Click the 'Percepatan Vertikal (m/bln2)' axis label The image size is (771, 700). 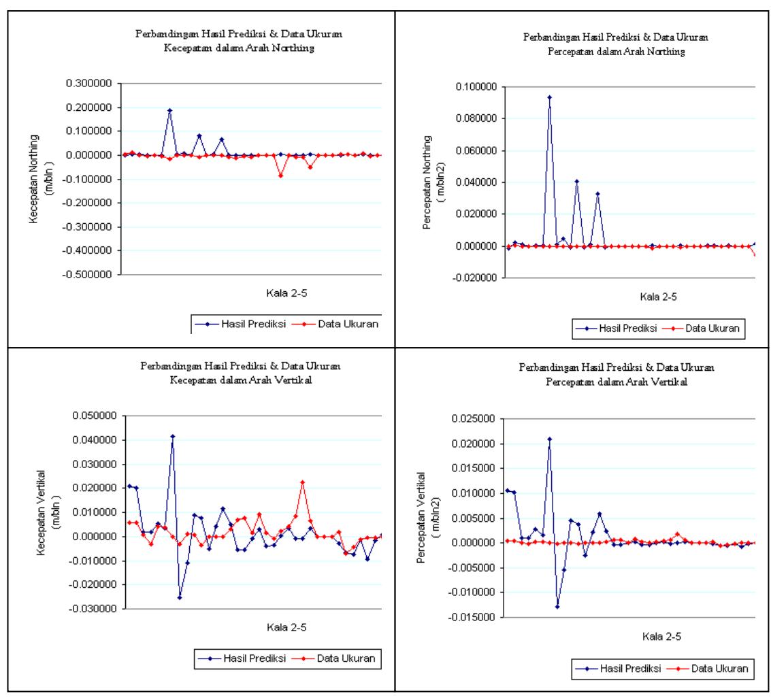[428, 518]
